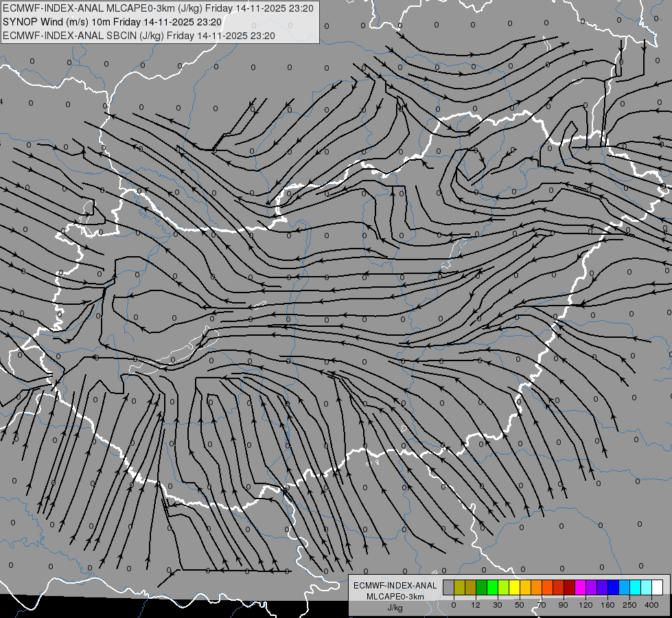This screenshot has width=672, height=618.
Task: Click the dark red legend swatch
Action: point(569,587)
